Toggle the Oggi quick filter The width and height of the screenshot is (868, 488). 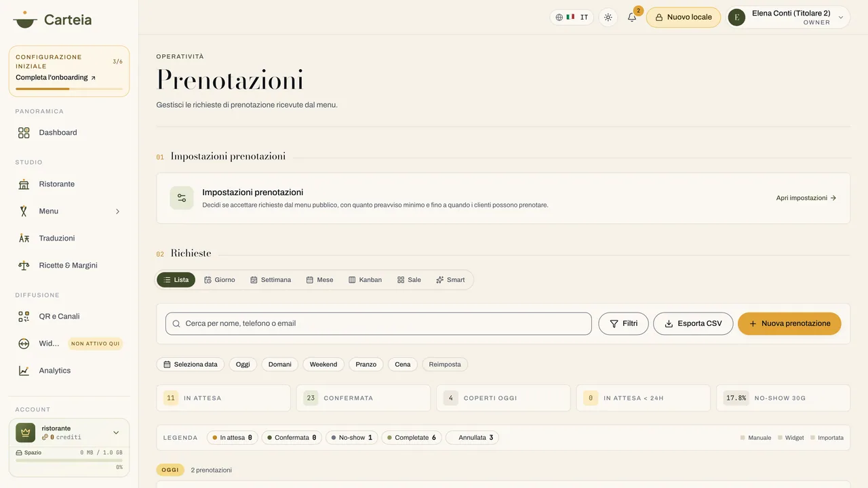click(x=243, y=365)
